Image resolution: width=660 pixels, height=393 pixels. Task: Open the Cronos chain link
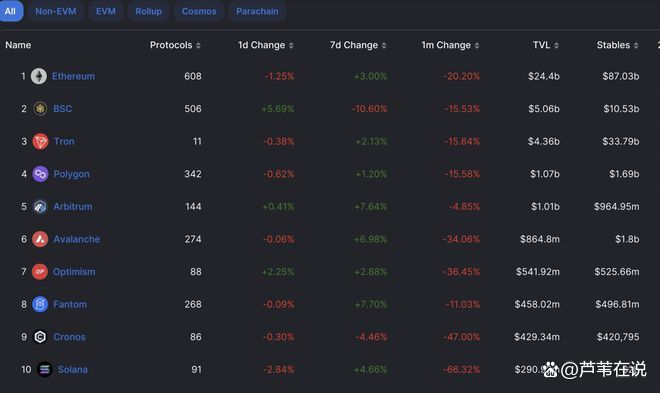[x=69, y=337]
